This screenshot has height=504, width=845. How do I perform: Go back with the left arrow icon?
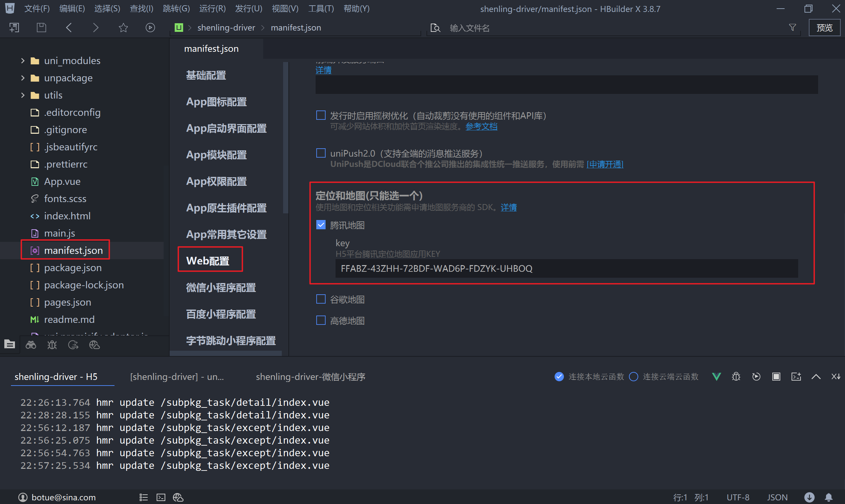click(x=69, y=28)
